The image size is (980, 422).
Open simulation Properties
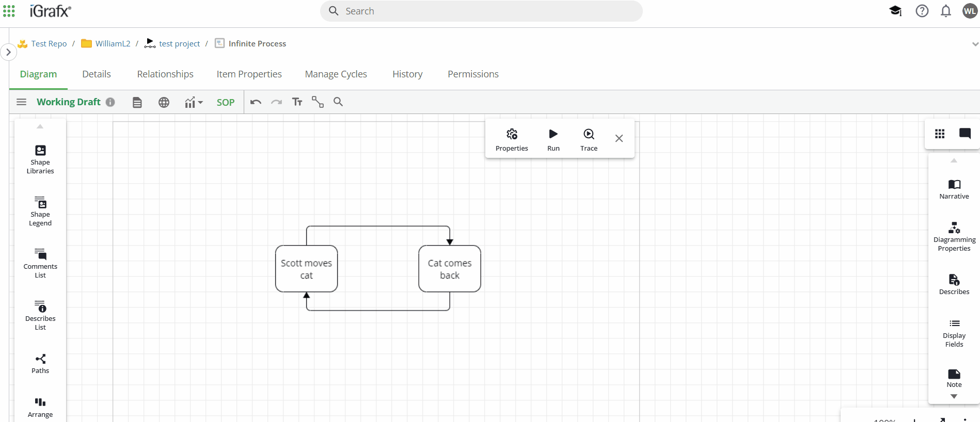pyautogui.click(x=511, y=140)
